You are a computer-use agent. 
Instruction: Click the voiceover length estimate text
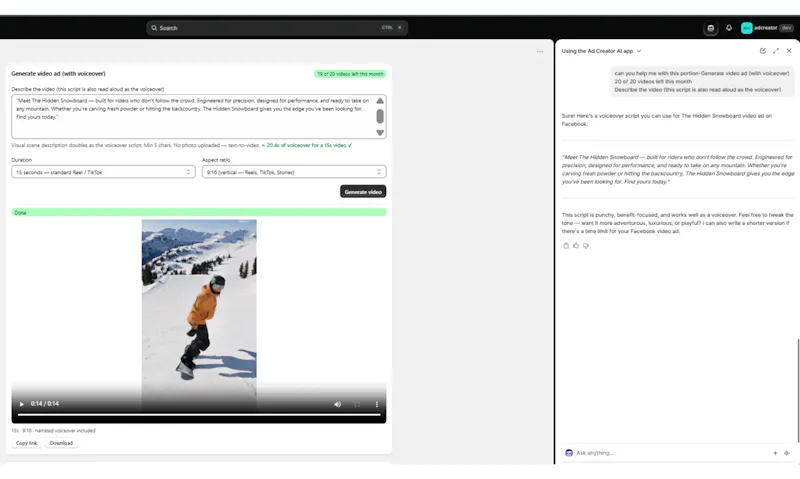click(x=307, y=145)
